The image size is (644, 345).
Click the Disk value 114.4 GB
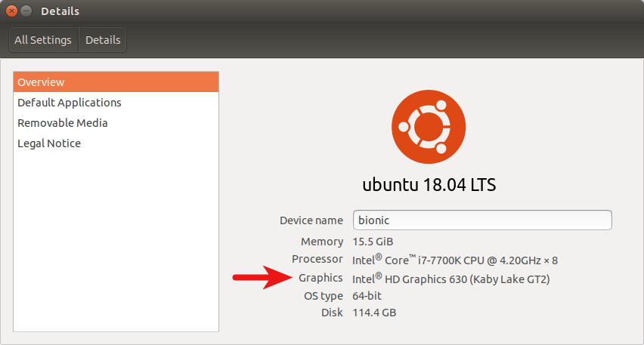click(374, 313)
